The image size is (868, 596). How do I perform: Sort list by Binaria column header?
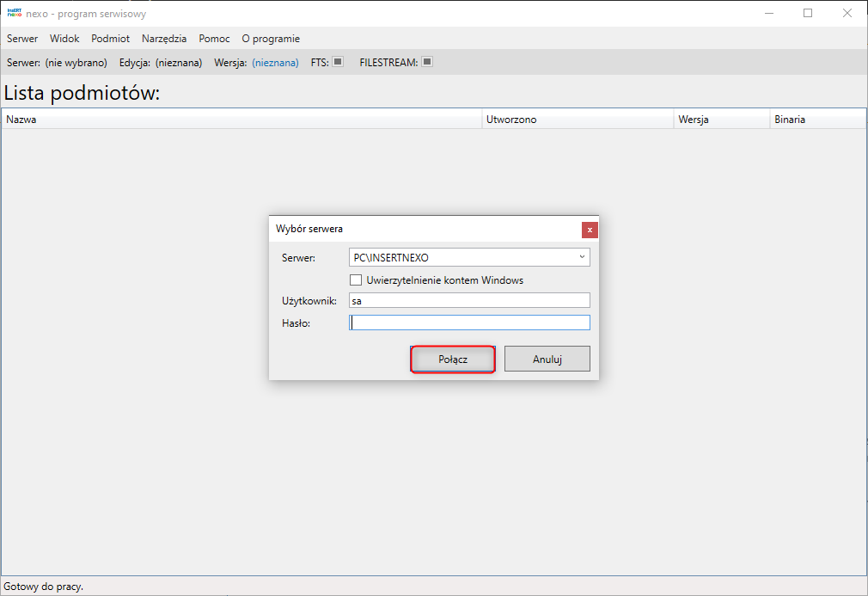pos(817,119)
